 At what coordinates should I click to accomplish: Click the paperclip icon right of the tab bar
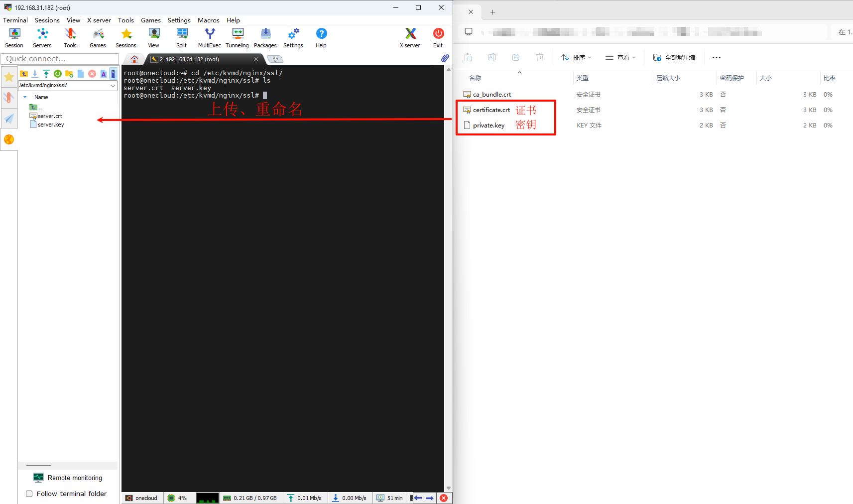pos(445,58)
